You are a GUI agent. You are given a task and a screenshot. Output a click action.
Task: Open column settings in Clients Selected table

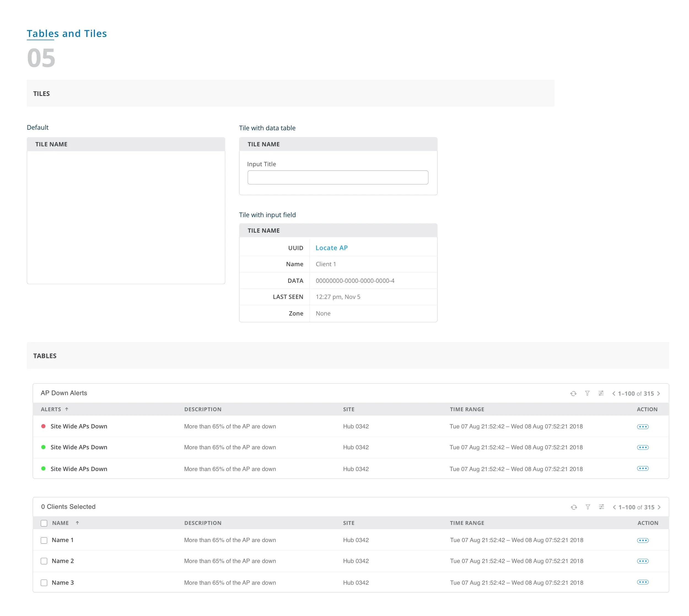pyautogui.click(x=601, y=507)
